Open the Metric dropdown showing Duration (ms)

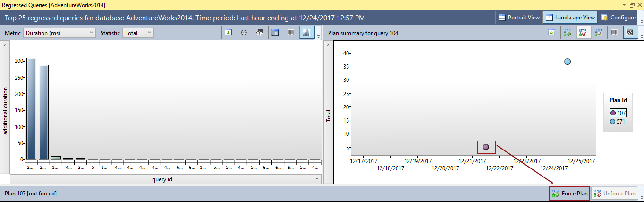pos(59,33)
